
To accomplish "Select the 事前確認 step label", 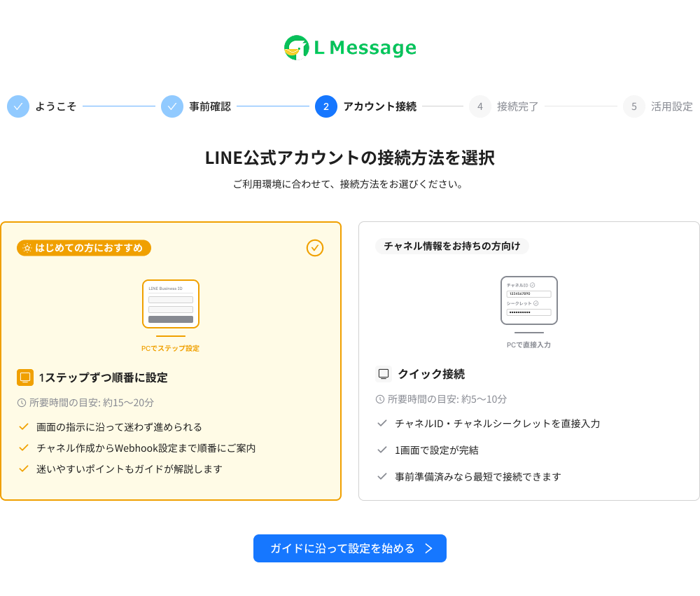I will (210, 106).
